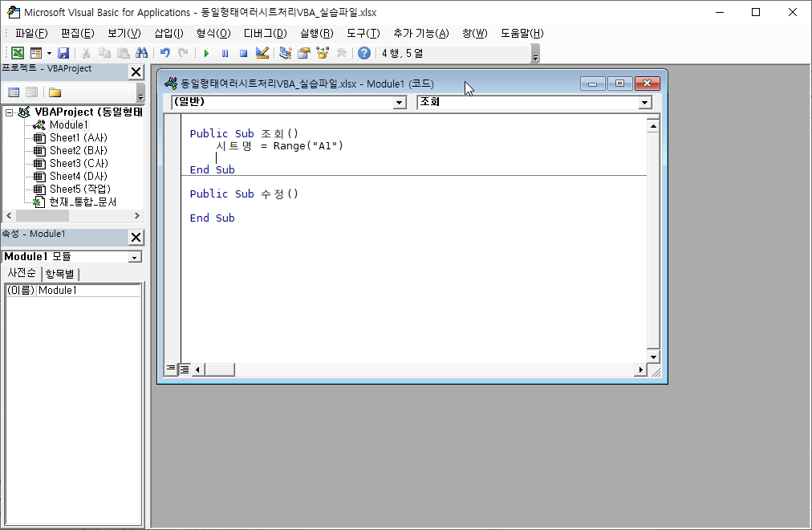Click the Reset stop icon
Screen dimensions: 812x530
(243, 53)
